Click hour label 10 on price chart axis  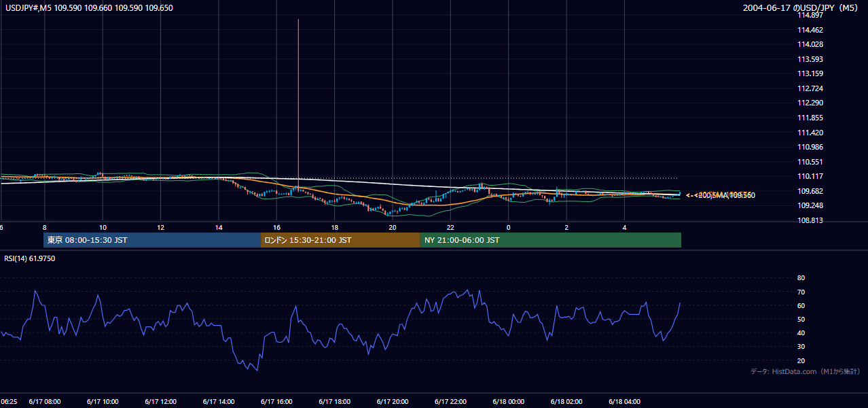tap(102, 227)
